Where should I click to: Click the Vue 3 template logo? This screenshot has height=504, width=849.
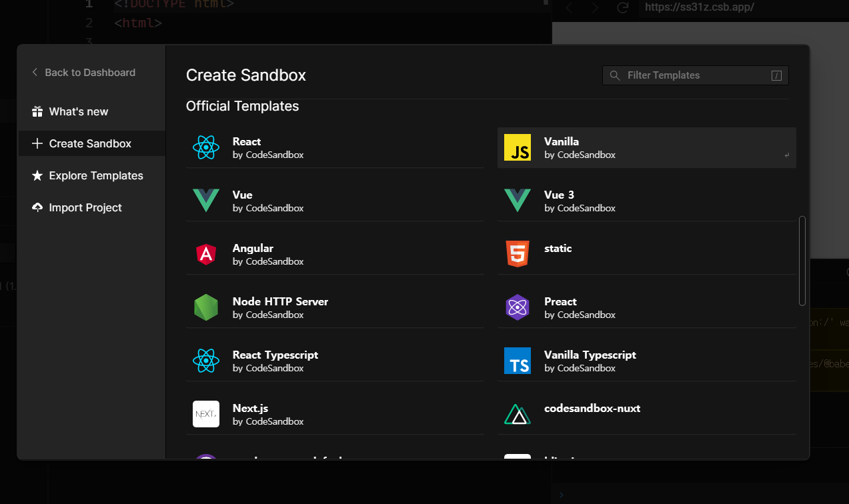pyautogui.click(x=518, y=201)
